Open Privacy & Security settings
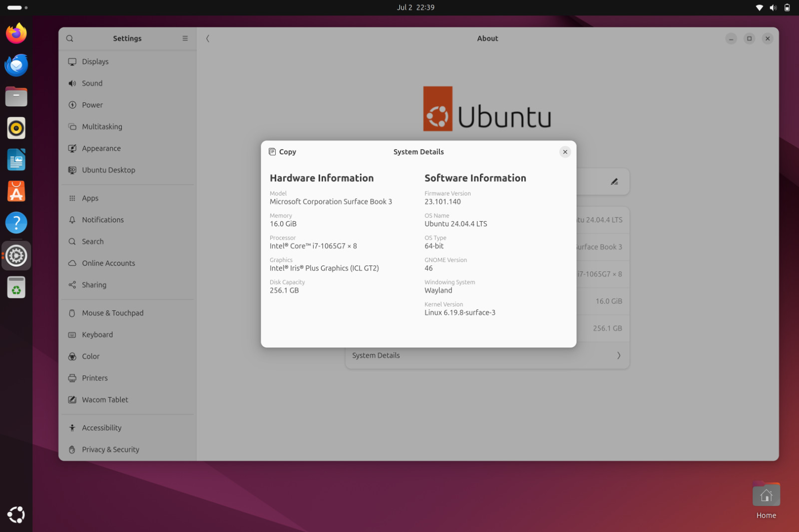Viewport: 799px width, 532px height. coord(127,449)
